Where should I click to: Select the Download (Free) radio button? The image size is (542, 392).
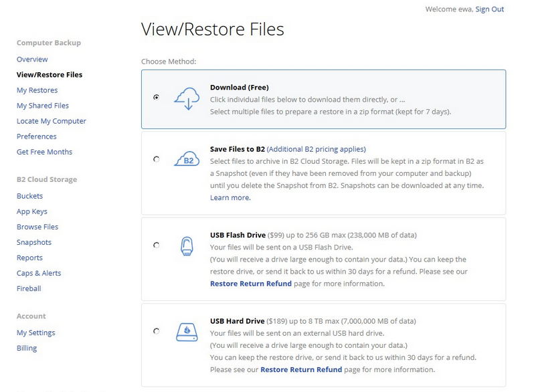tap(156, 97)
